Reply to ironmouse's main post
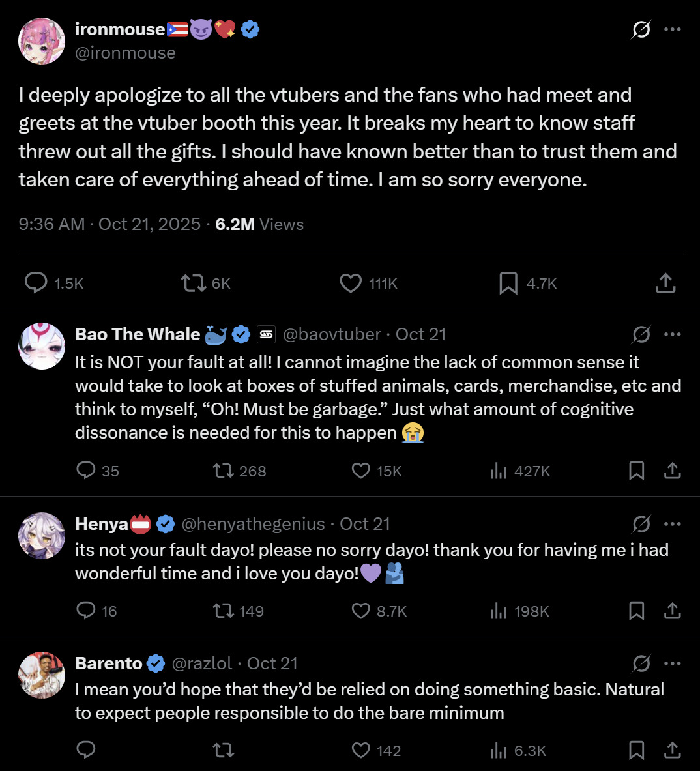This screenshot has width=700, height=771. pyautogui.click(x=36, y=284)
